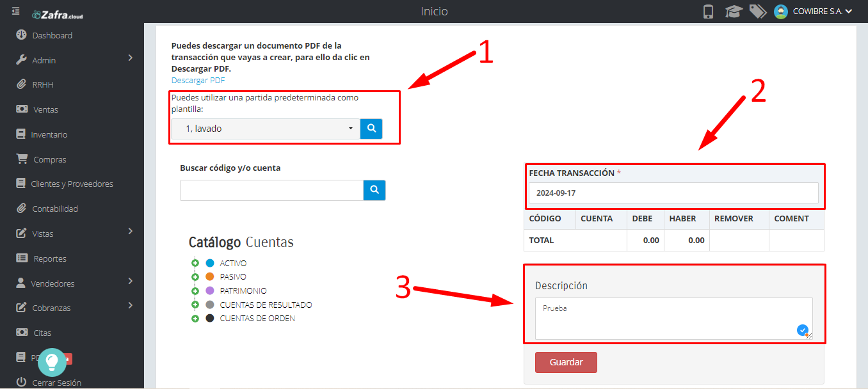868x389 pixels.
Task: Click the CÓDIGO column header
Action: [545, 219]
